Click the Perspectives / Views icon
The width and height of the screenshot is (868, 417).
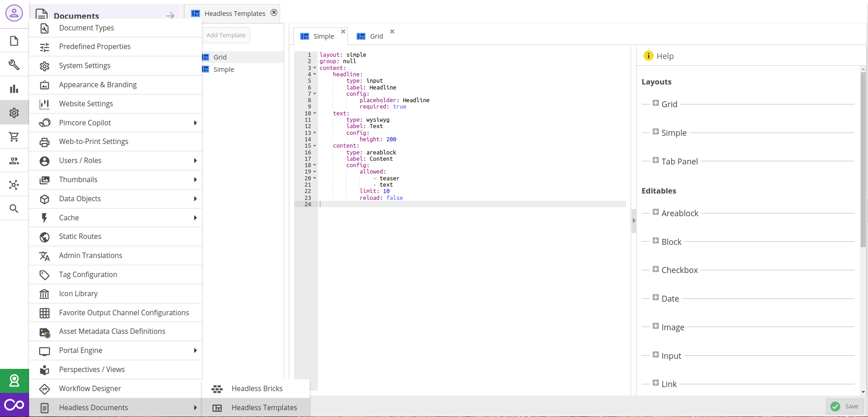[45, 370]
